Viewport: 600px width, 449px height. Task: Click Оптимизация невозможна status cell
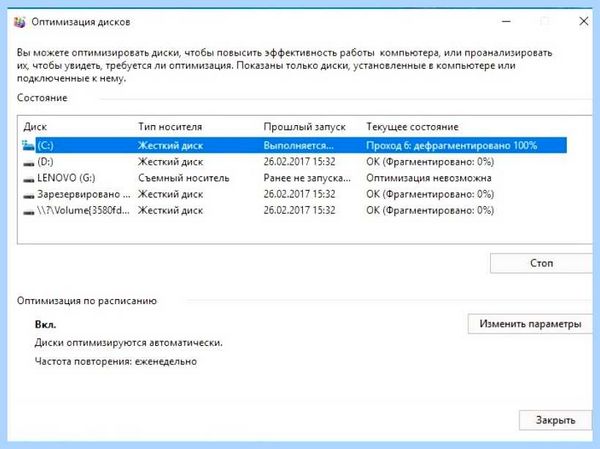coord(429,178)
